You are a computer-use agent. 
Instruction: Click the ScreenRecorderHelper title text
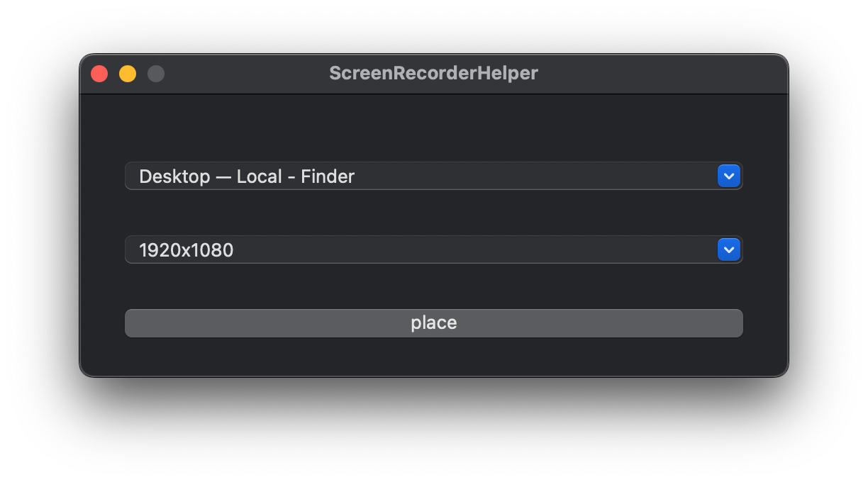[x=434, y=73]
